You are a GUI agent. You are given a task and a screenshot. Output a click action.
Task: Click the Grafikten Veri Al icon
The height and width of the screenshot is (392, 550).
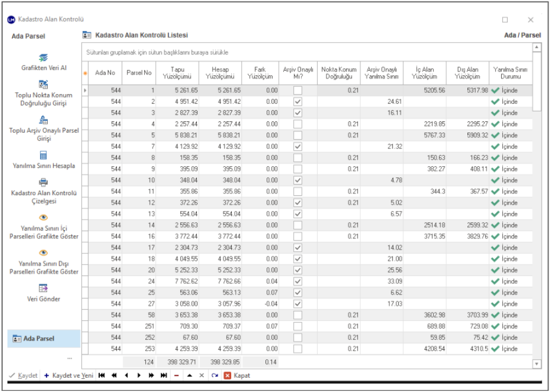44,57
